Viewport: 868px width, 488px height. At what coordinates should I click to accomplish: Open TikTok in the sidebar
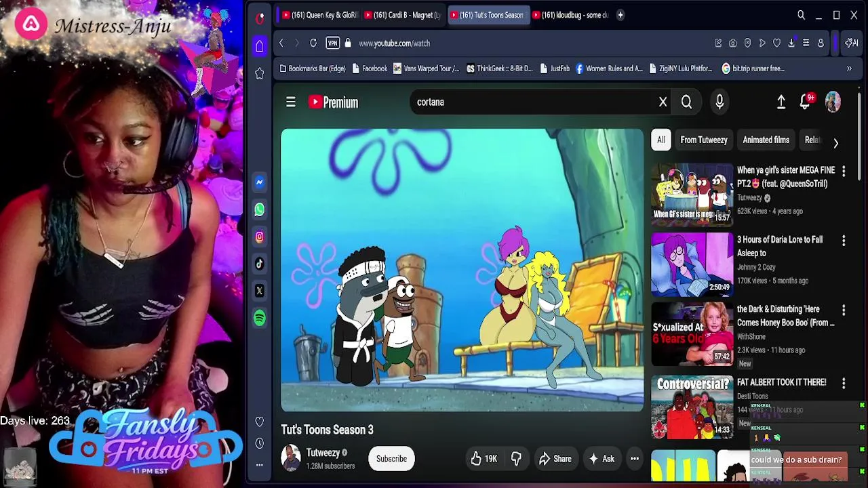[x=260, y=264]
